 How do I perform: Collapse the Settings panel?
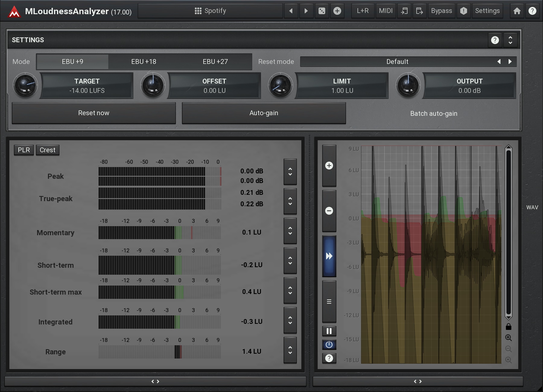click(510, 40)
